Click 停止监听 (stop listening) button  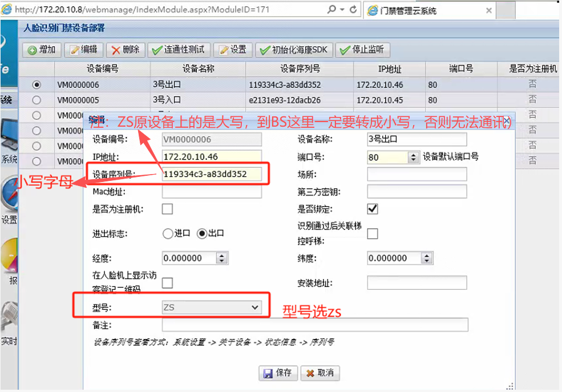pyautogui.click(x=363, y=50)
